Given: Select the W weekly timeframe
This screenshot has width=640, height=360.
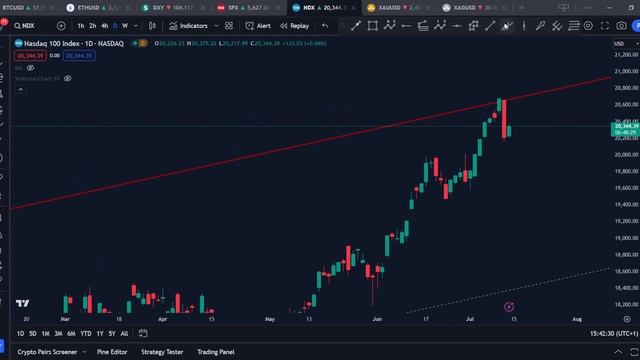Looking at the screenshot, I should 125,26.
